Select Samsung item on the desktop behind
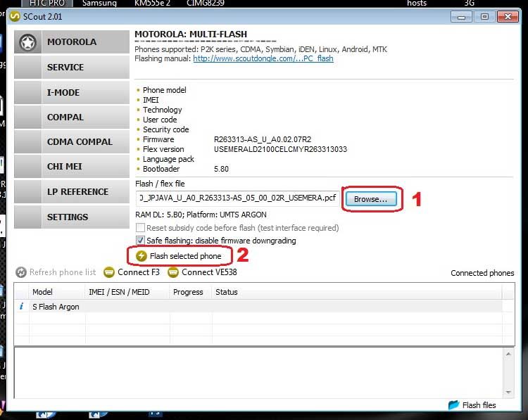Viewport: 528px width, 420px height. (x=99, y=4)
